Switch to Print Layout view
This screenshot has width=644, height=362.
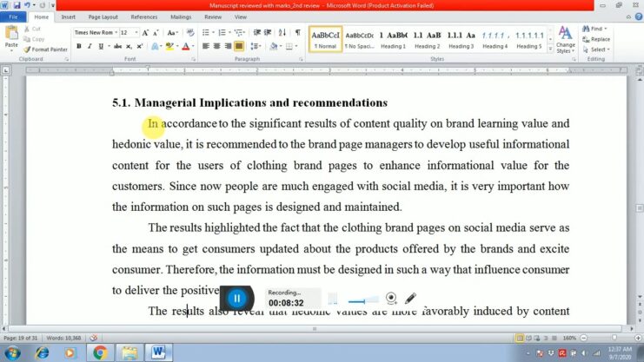tap(520, 338)
